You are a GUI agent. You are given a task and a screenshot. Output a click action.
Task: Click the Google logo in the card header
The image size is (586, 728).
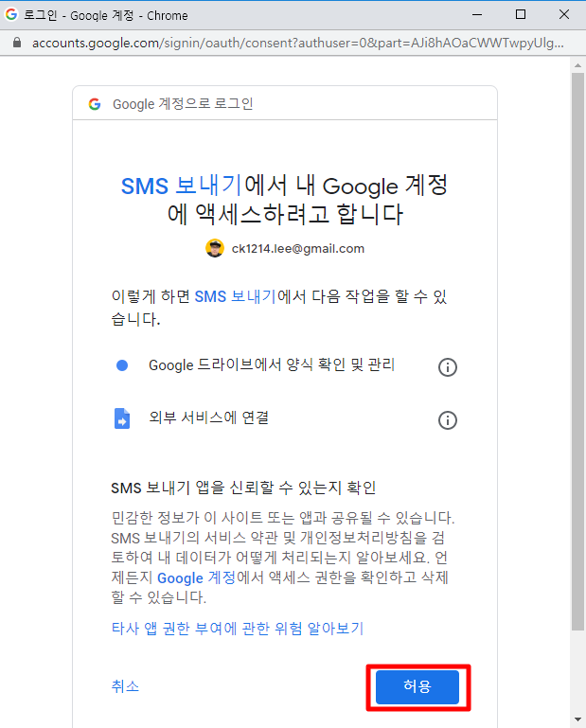pyautogui.click(x=95, y=104)
